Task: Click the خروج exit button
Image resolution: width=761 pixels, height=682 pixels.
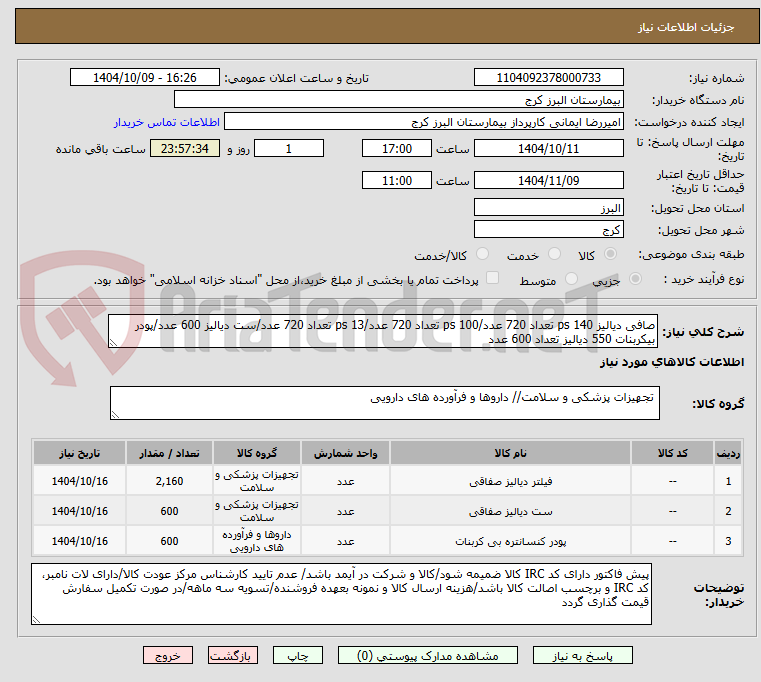Action: [167, 655]
